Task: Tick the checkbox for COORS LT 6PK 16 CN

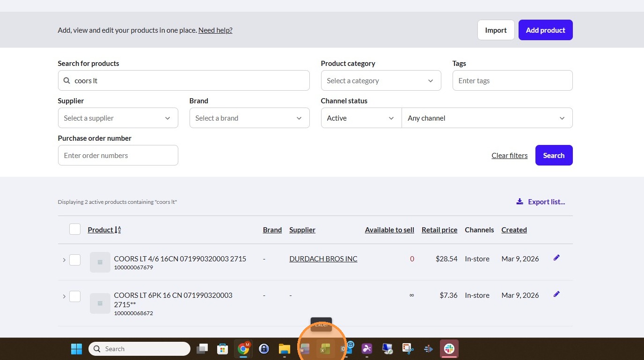Action: coord(75,296)
